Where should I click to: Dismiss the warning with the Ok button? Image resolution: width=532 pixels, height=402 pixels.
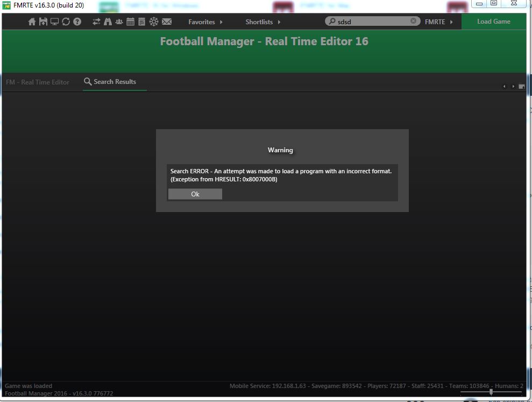click(195, 194)
